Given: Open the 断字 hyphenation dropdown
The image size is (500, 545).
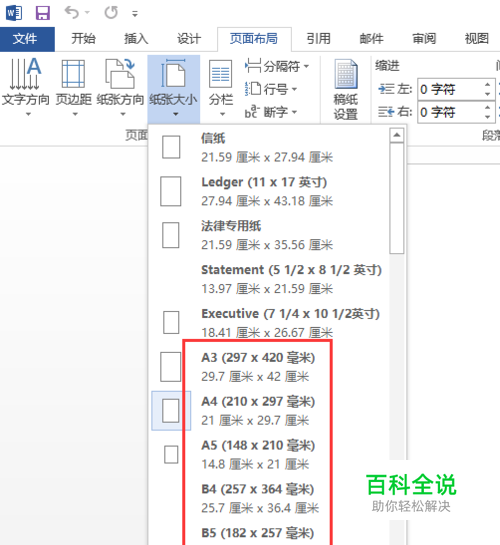Looking at the screenshot, I should click(271, 112).
